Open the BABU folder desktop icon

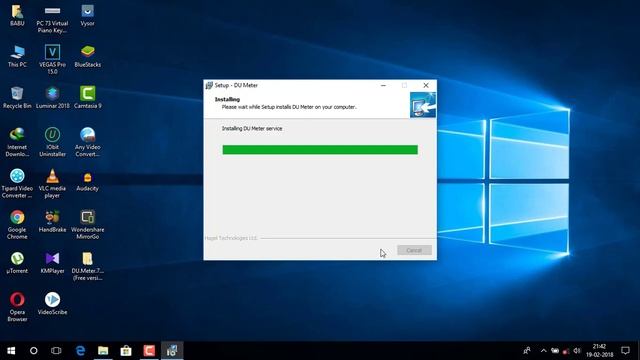[x=17, y=16]
